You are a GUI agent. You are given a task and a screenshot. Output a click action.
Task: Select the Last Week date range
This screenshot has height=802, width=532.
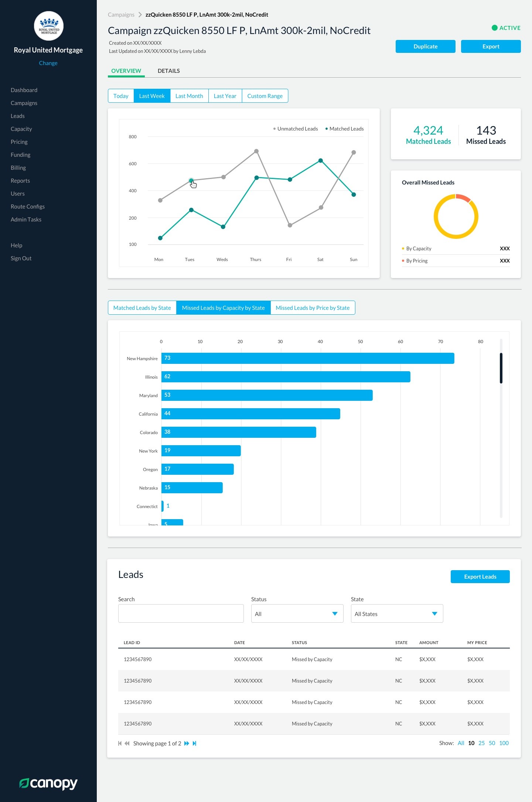click(152, 96)
